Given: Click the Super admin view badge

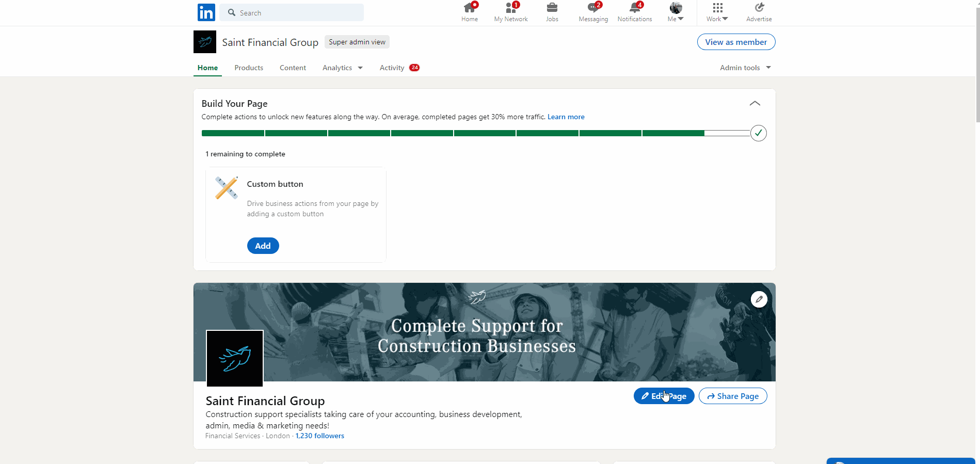Looking at the screenshot, I should [x=357, y=42].
